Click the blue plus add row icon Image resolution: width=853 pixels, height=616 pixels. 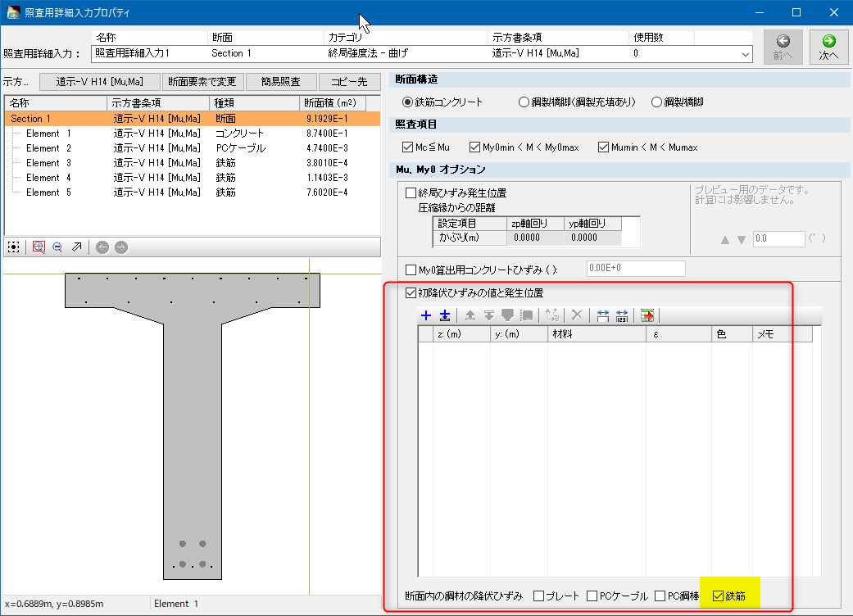[x=425, y=315]
